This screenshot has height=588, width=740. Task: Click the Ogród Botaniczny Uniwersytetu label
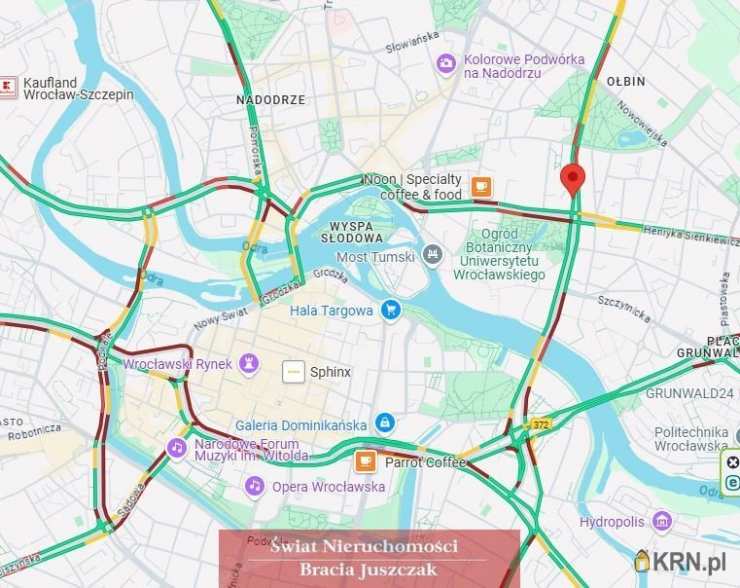(x=499, y=254)
